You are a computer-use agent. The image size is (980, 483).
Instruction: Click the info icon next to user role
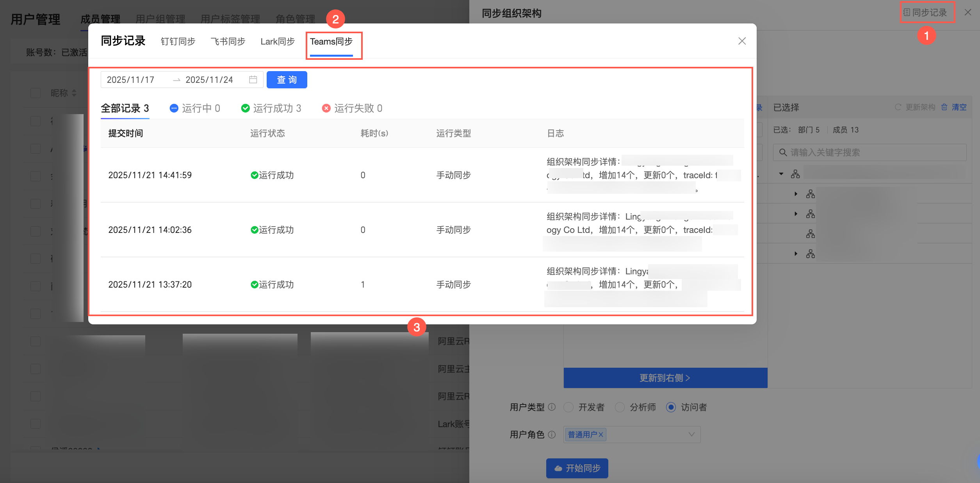click(x=552, y=434)
